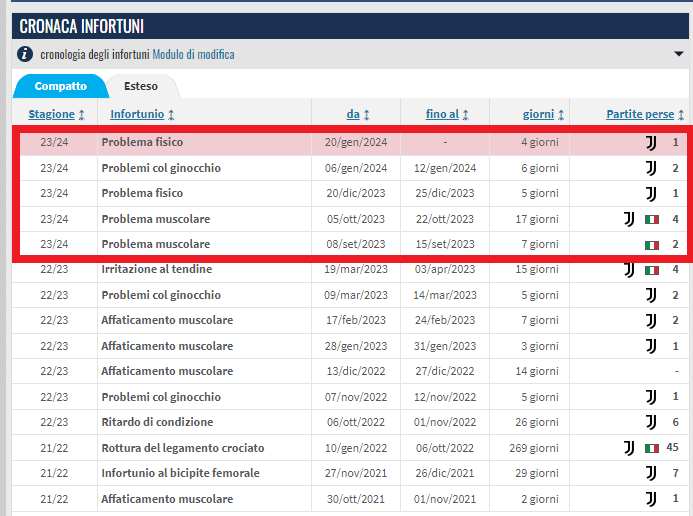Click Italy flag in the 269 giorni row

click(651, 448)
